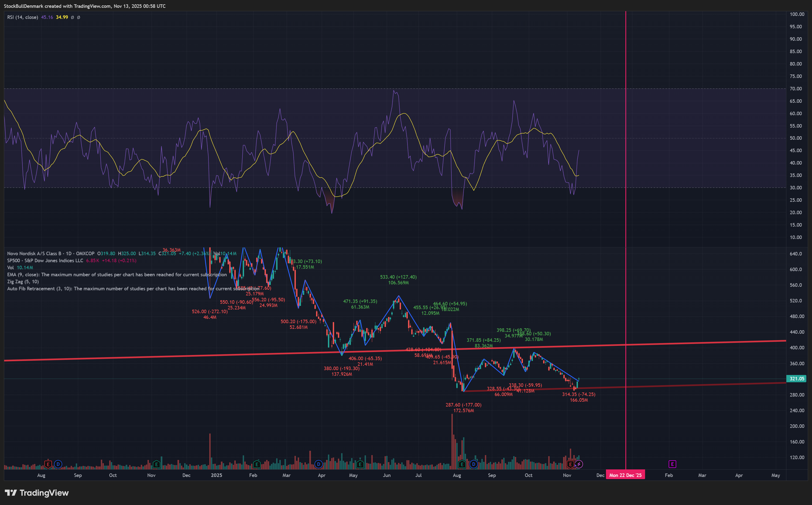
Task: Click the zigzag label 406.00 (-65.35)
Action: tap(365, 358)
